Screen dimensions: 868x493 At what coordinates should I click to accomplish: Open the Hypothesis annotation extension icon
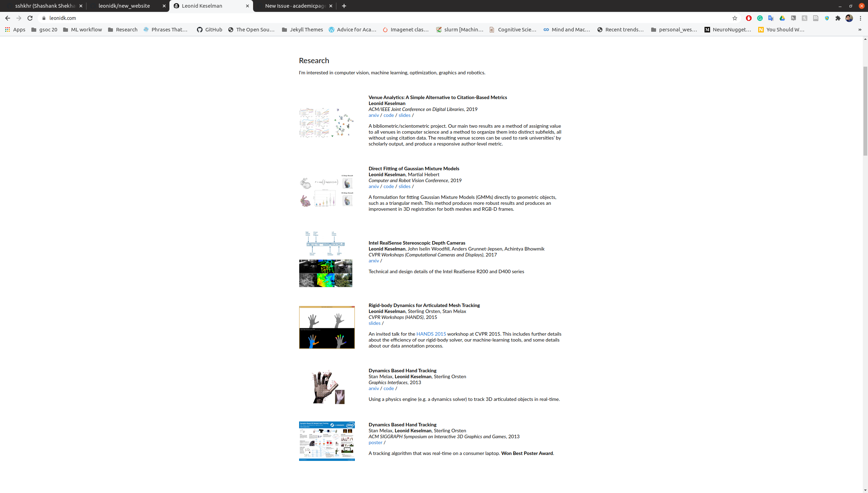pos(793,18)
